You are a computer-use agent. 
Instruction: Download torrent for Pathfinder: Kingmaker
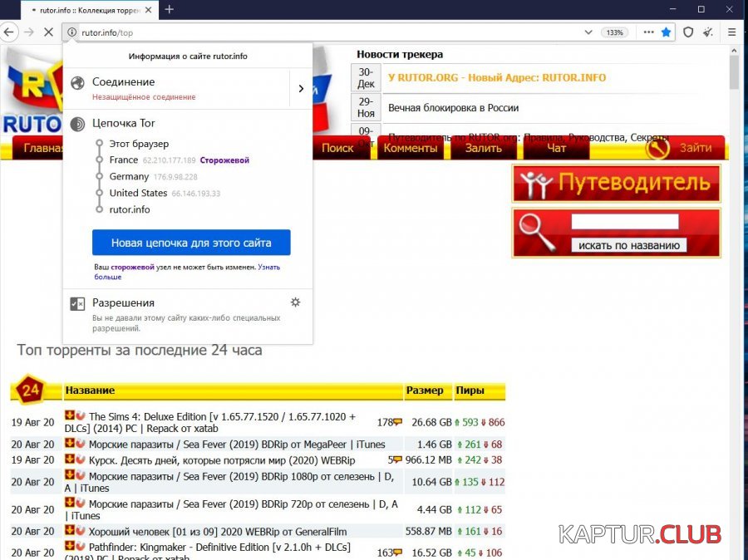(x=70, y=546)
